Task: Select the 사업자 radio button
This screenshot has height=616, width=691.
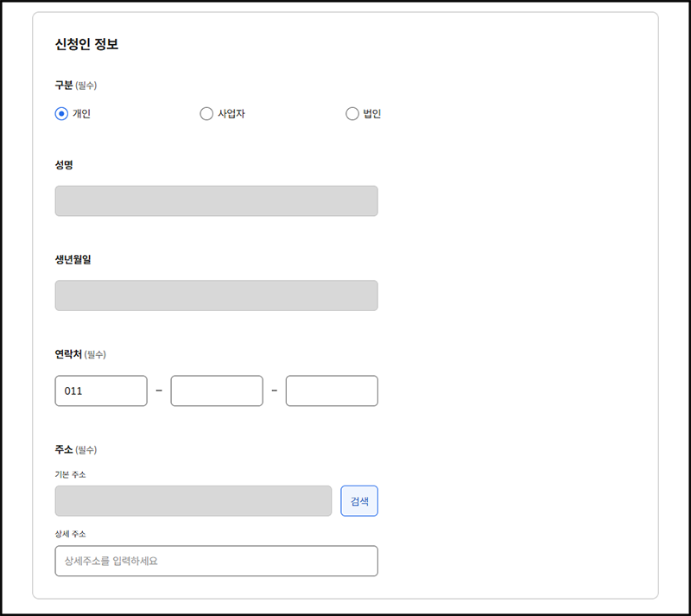Action: [x=206, y=114]
